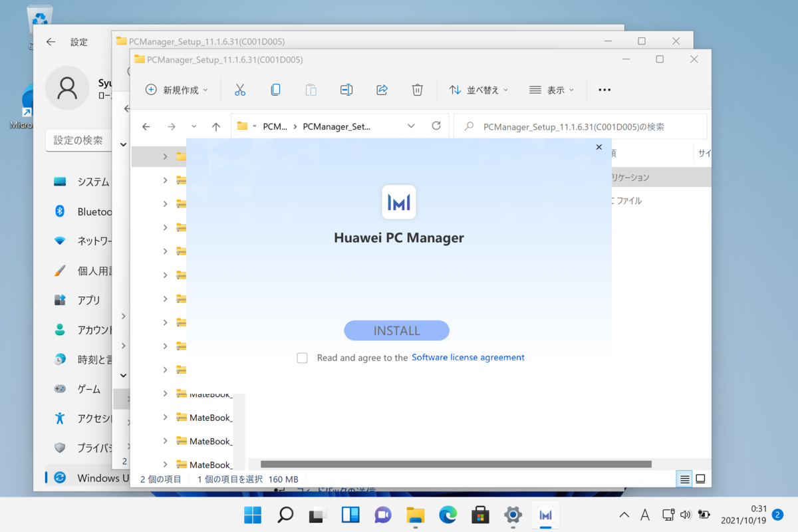798x532 pixels.
Task: Go back with Explorer back arrow
Action: point(146,126)
